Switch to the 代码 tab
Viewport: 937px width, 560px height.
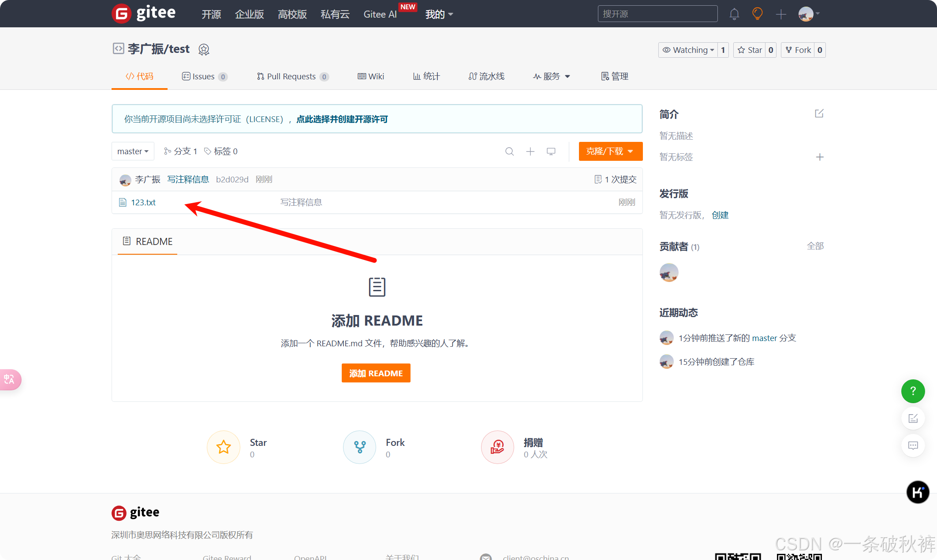pyautogui.click(x=139, y=77)
